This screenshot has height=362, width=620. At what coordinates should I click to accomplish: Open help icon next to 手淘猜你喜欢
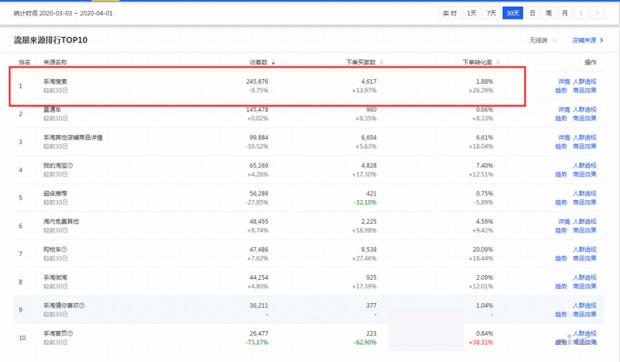(x=82, y=305)
